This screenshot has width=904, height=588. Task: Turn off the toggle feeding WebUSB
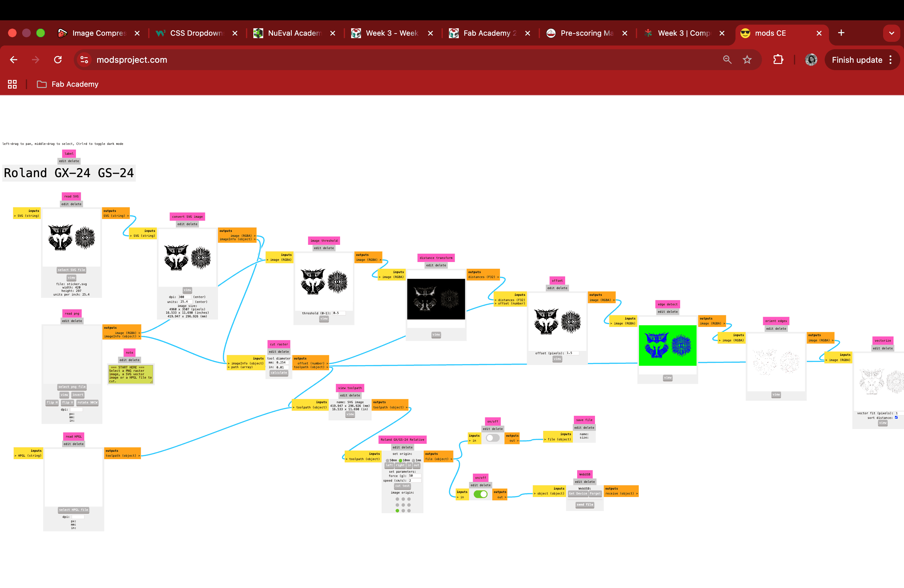[480, 494]
